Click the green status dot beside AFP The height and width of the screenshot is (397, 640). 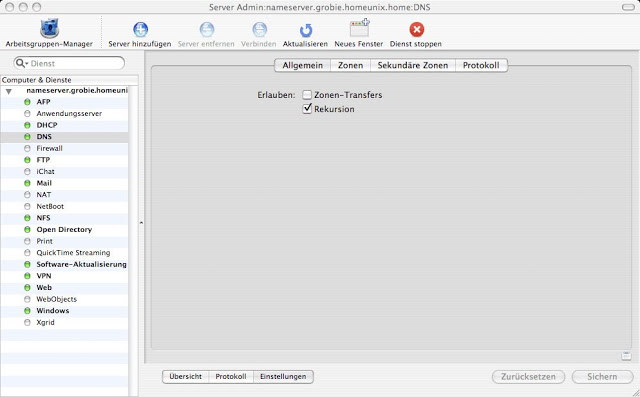click(27, 102)
